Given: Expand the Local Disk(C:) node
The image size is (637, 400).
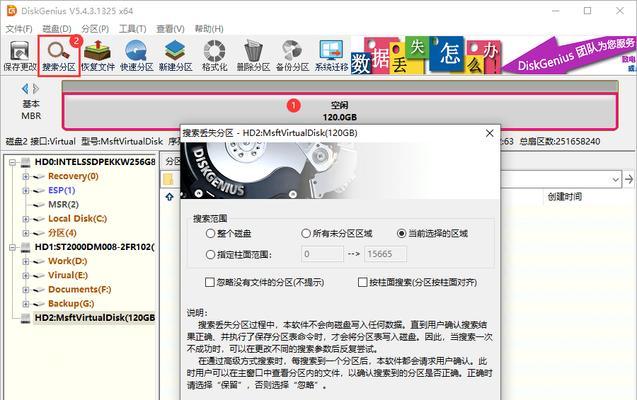Looking at the screenshot, I should (x=26, y=219).
